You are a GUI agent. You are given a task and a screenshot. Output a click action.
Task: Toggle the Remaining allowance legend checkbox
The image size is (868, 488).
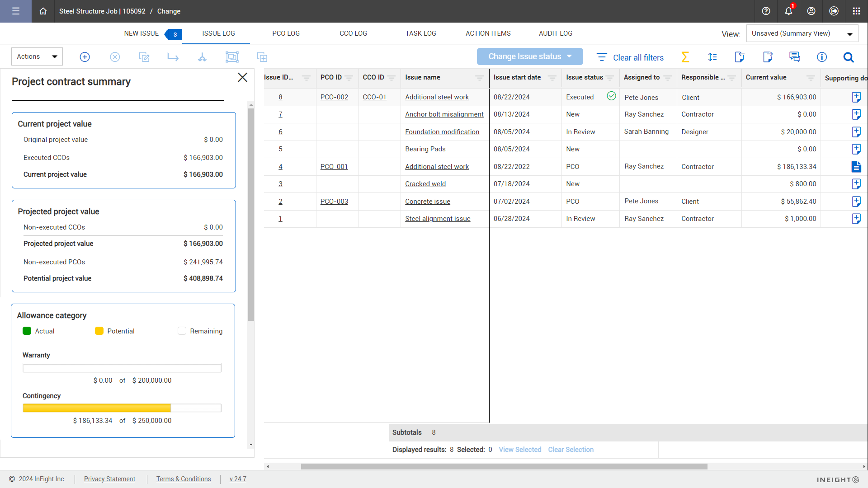point(182,331)
